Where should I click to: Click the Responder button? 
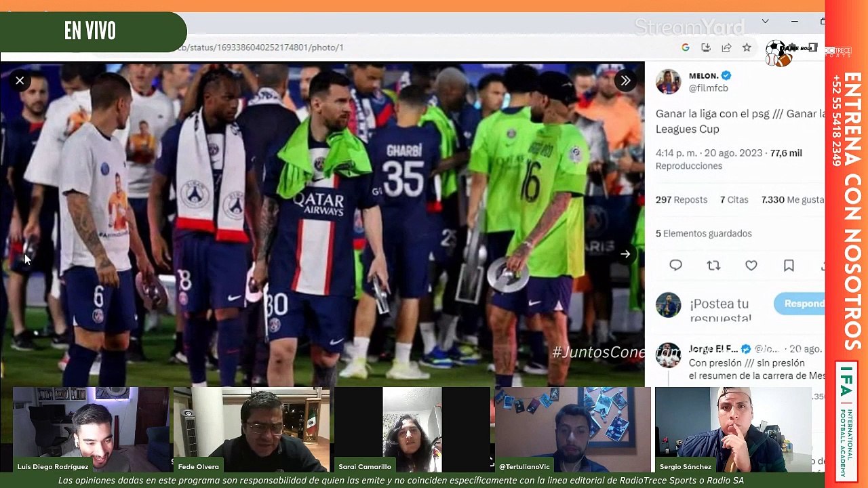coord(800,304)
